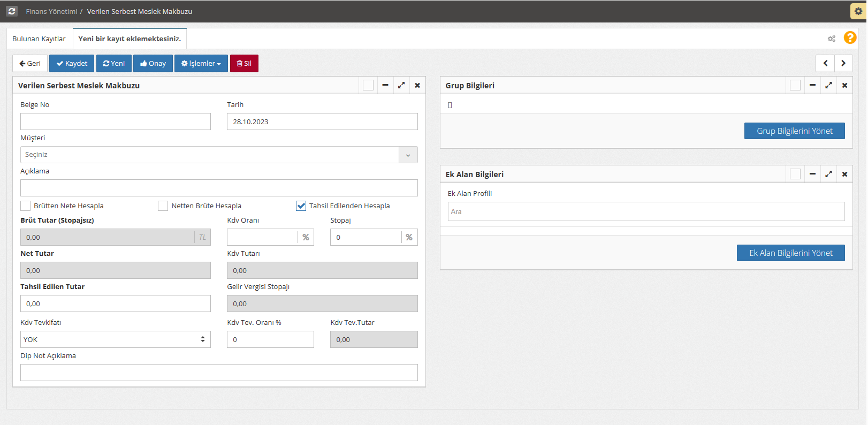Open the Müşteri dropdown list
Viewport: 868px width, 425px height.
point(408,155)
